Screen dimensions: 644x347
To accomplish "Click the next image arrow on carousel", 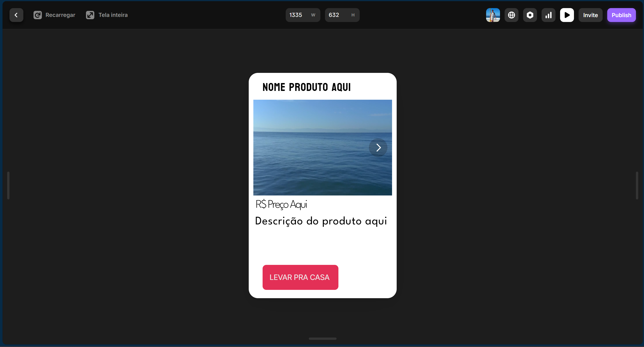I will click(378, 147).
